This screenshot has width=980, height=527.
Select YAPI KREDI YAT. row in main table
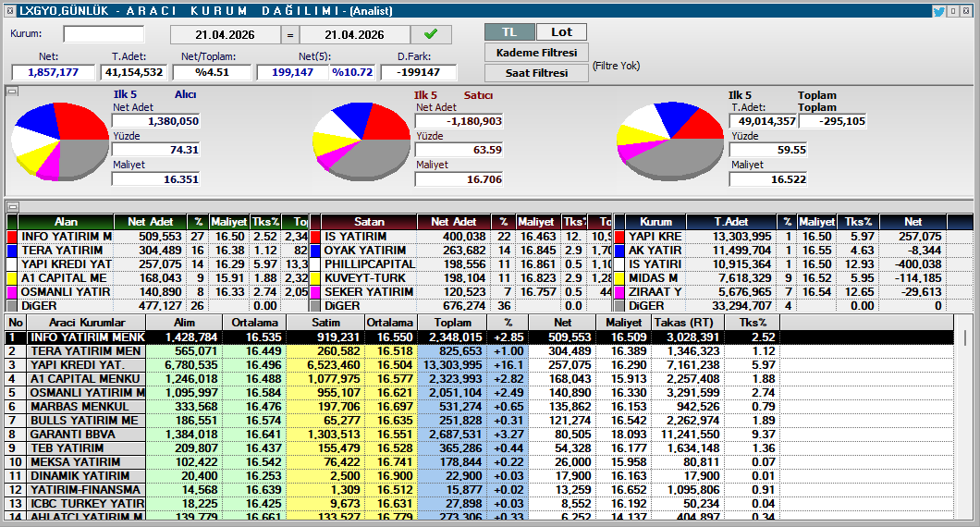(x=480, y=365)
